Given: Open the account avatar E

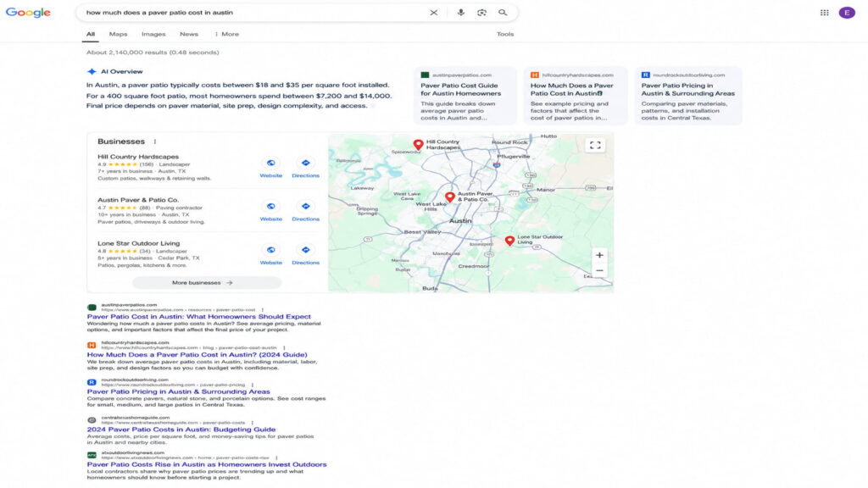Looking at the screenshot, I should pyautogui.click(x=847, y=12).
